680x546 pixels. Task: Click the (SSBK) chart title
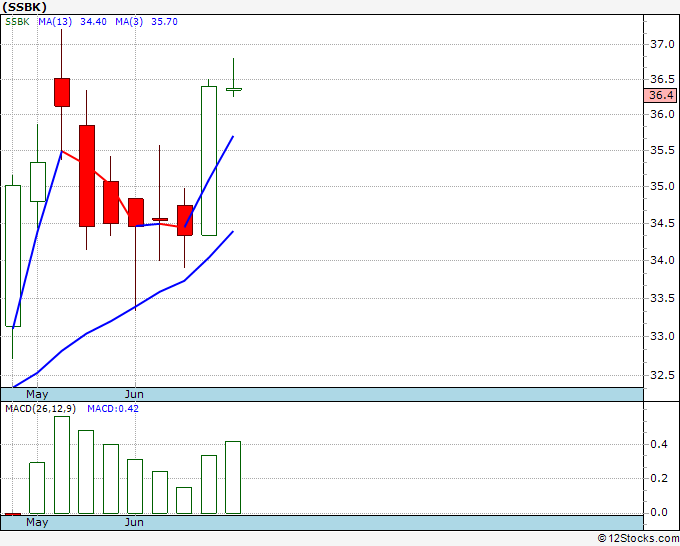[24, 7]
